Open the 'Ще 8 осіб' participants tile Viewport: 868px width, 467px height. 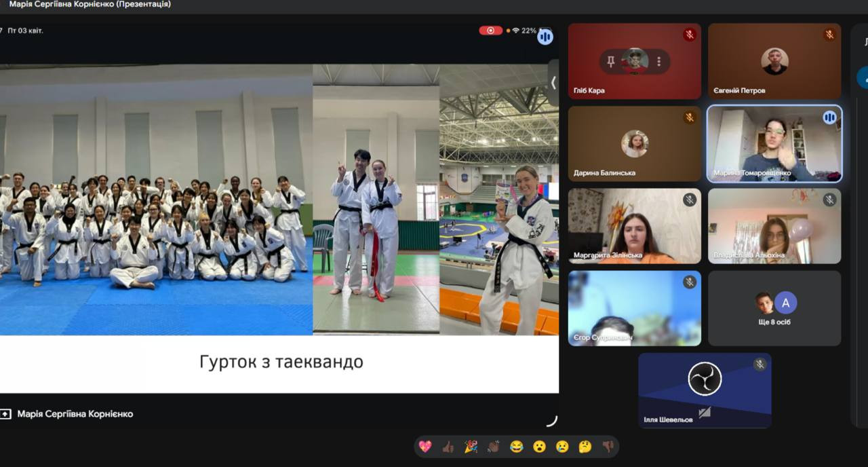pos(774,309)
